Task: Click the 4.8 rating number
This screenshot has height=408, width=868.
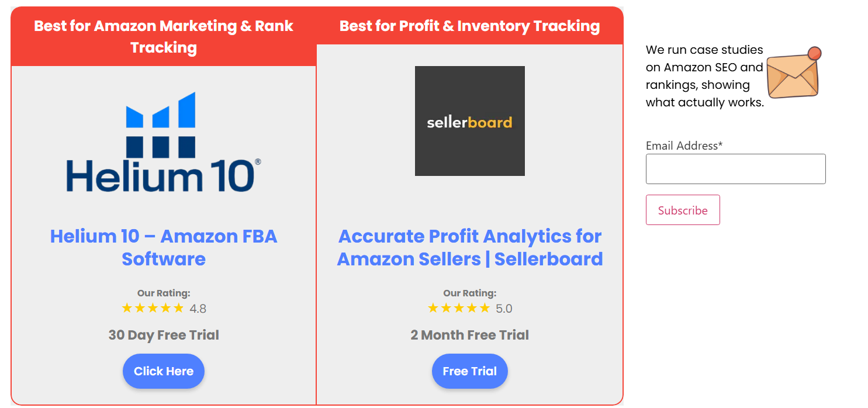Action: coord(198,309)
